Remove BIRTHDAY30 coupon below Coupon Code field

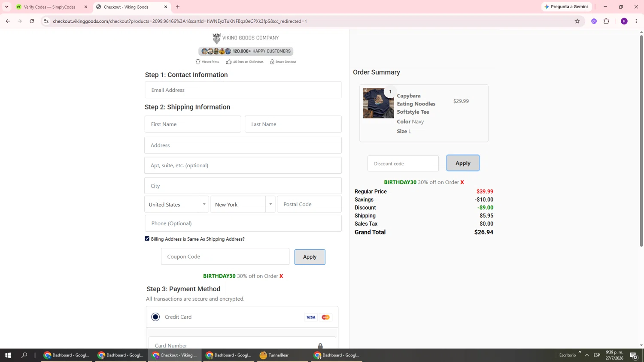coord(281,276)
